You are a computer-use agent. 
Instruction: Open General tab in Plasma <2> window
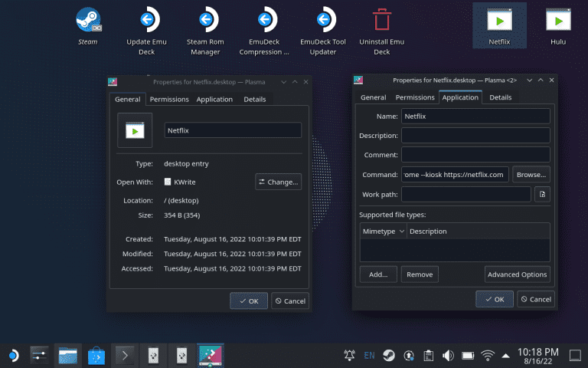[373, 97]
